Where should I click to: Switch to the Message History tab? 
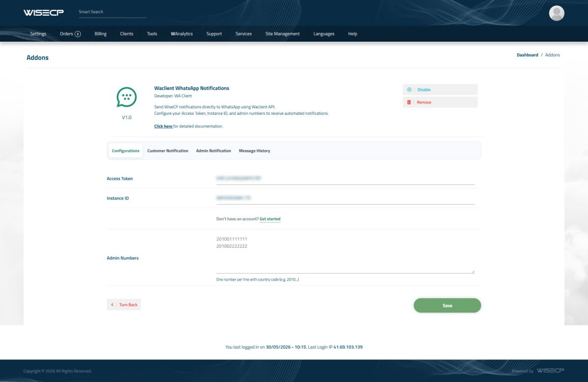(x=254, y=151)
